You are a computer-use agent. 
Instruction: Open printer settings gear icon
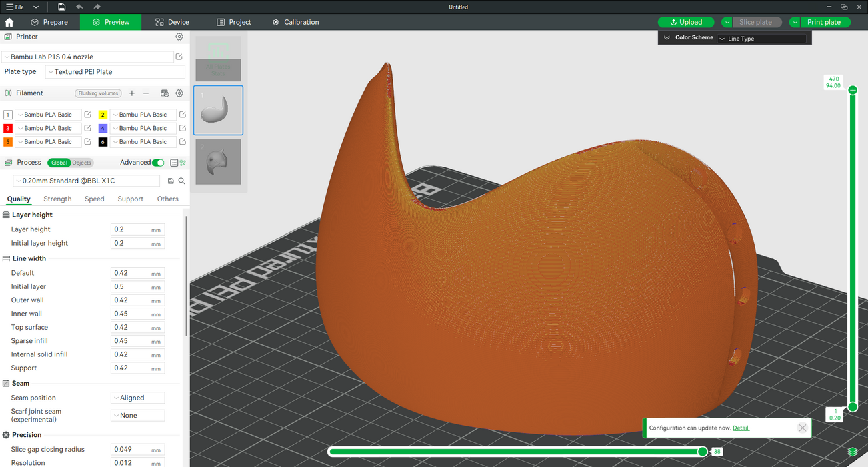point(179,37)
